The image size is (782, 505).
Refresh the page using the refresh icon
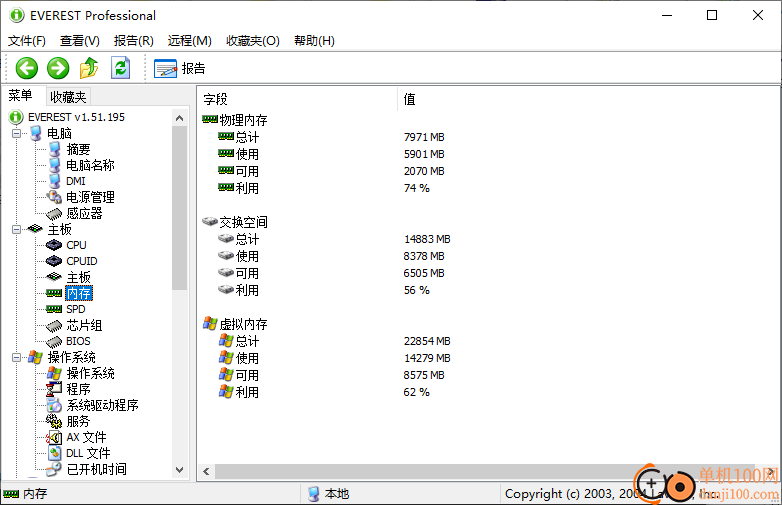(x=121, y=68)
